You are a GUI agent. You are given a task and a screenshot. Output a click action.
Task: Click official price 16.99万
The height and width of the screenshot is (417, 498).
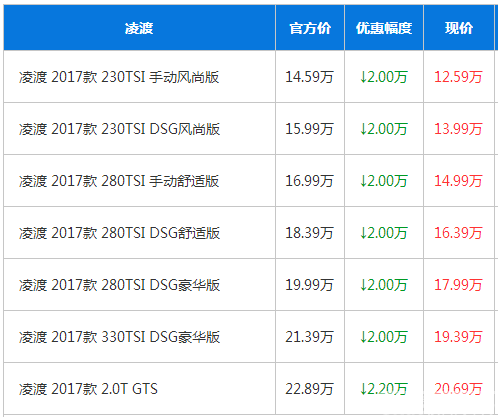pyautogui.click(x=309, y=181)
